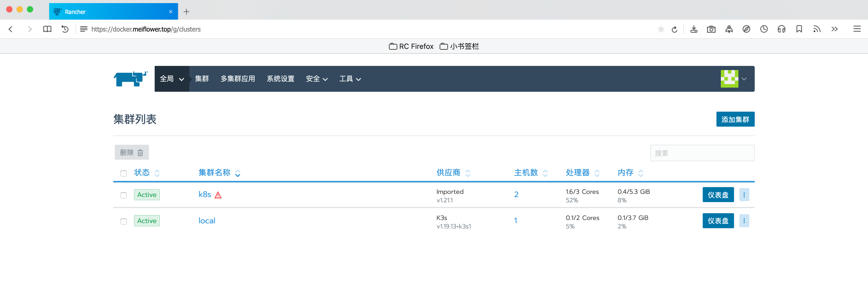Click the browser forward arrow

(30, 29)
